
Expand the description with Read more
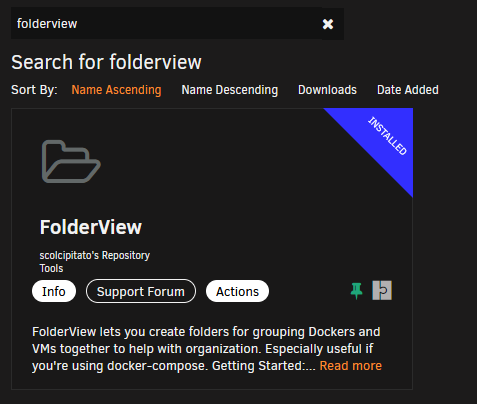click(x=351, y=366)
